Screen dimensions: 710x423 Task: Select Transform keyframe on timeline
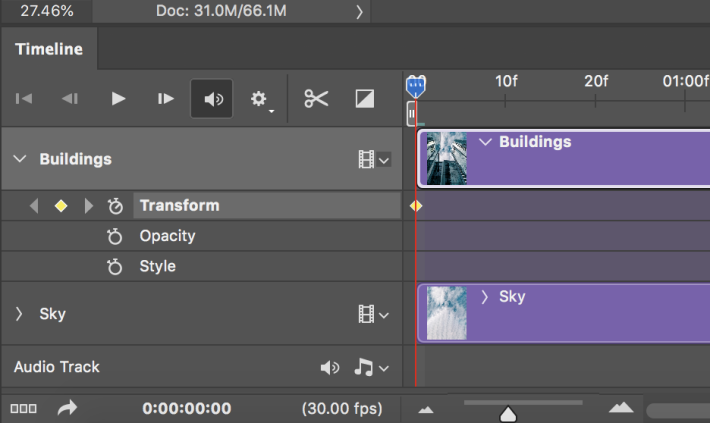[x=416, y=206]
